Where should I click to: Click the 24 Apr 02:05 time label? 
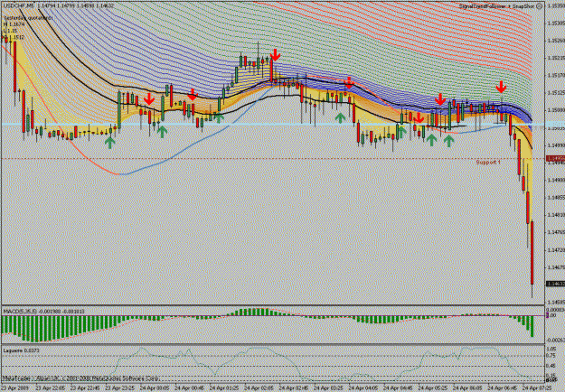258,388
